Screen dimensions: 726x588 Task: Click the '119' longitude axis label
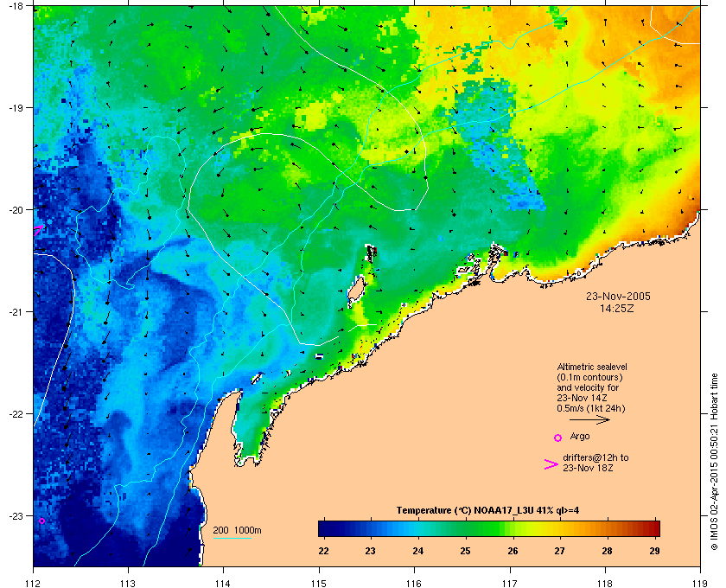point(701,583)
